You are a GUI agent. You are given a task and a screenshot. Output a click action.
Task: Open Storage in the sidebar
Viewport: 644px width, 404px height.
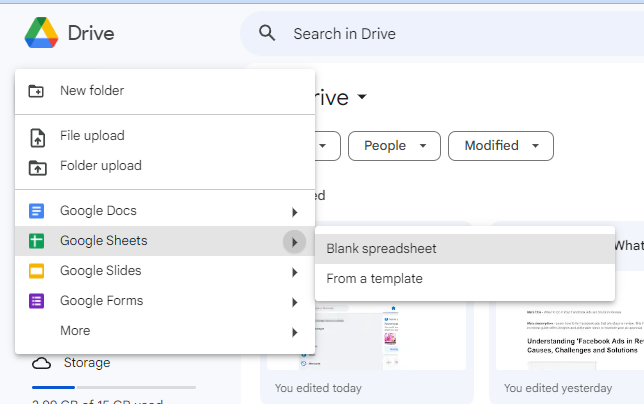click(87, 363)
